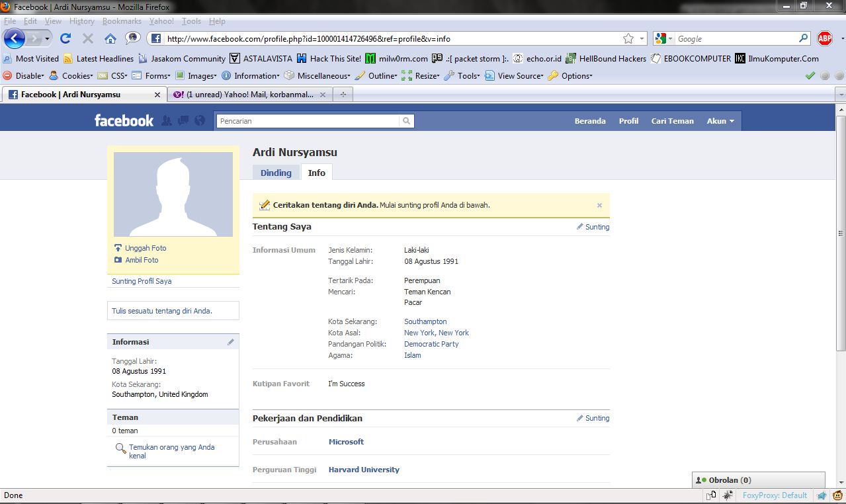The width and height of the screenshot is (846, 504).
Task: Click the blank profile picture silhouette
Action: tap(173, 194)
